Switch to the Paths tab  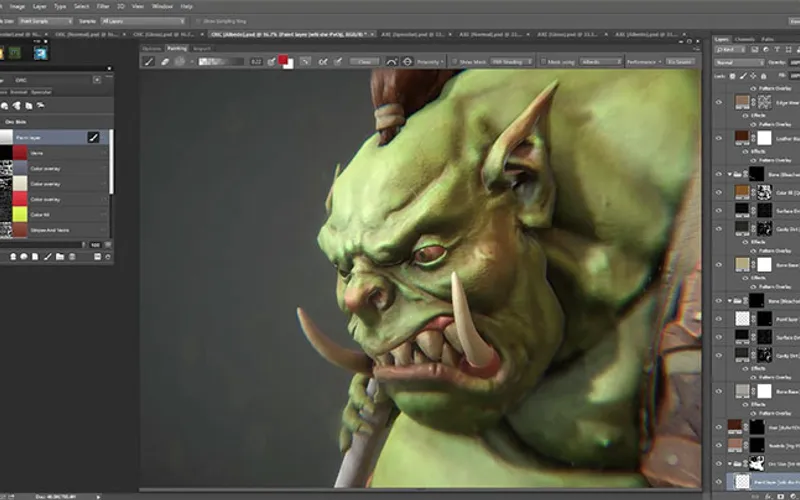[x=767, y=39]
